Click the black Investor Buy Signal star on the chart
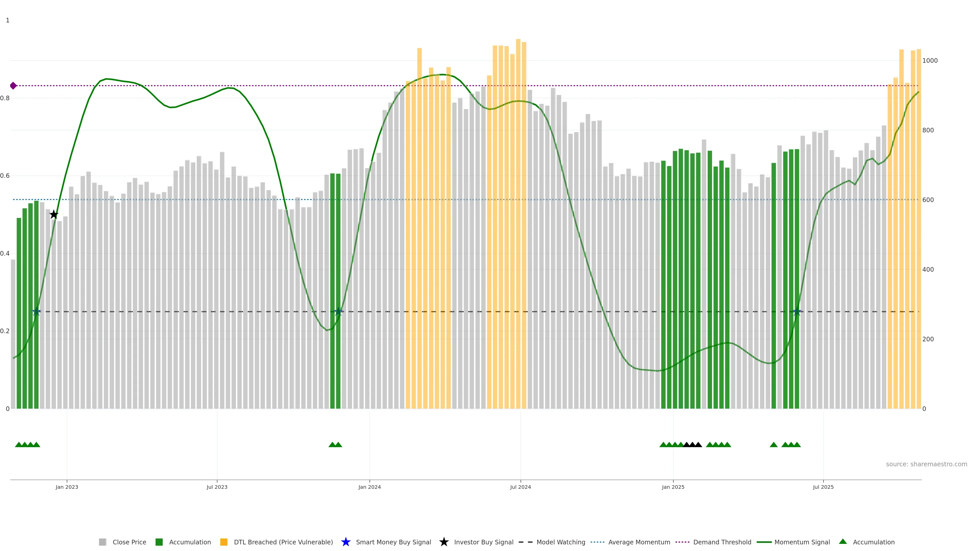980x551 pixels. click(54, 215)
